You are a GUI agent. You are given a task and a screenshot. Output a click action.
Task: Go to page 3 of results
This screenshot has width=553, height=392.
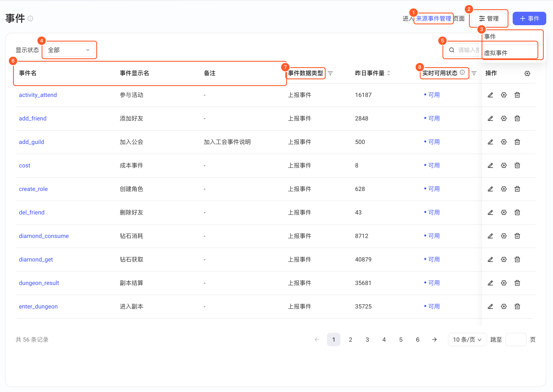[367, 339]
